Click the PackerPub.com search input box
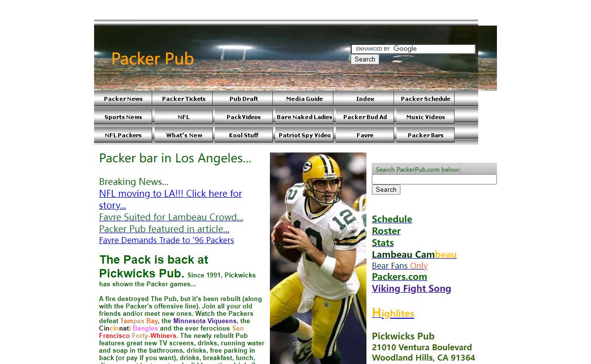Image resolution: width=591 pixels, height=364 pixels. (x=434, y=180)
